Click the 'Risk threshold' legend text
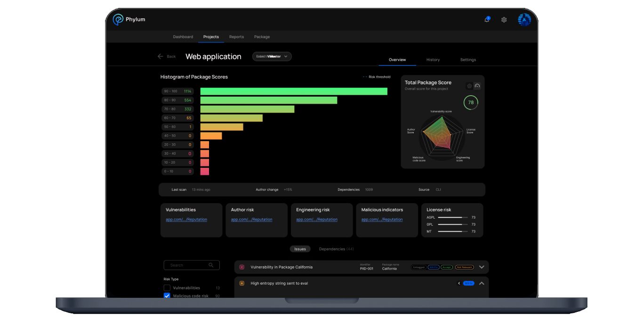The height and width of the screenshot is (327, 644). [379, 77]
